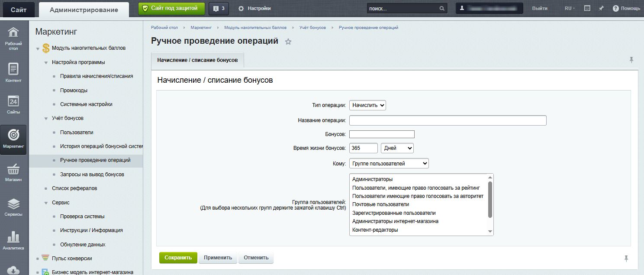Viewport: 644px width, 275px height.
Task: Open the Рабочий стол sidebar icon
Action: [13, 39]
